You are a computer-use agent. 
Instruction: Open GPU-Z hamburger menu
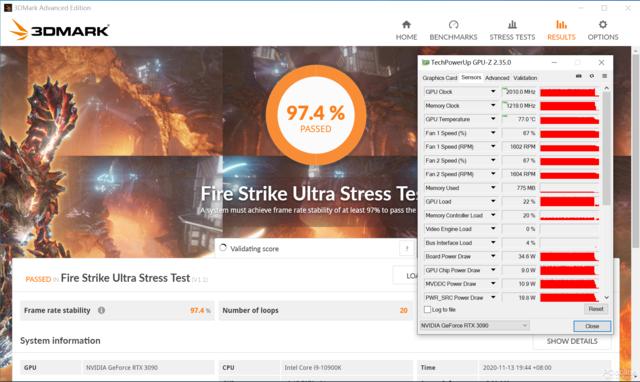click(604, 76)
